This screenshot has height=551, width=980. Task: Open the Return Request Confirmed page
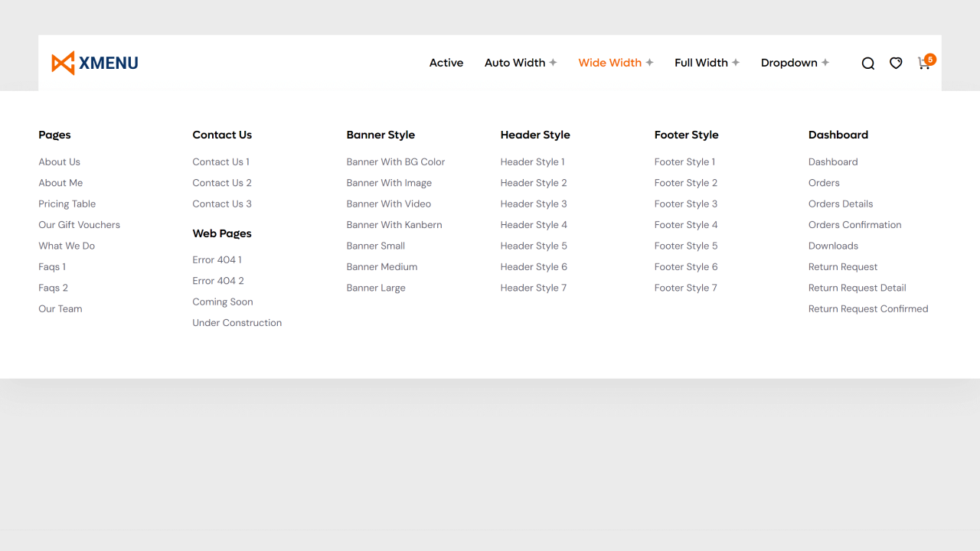[868, 308]
